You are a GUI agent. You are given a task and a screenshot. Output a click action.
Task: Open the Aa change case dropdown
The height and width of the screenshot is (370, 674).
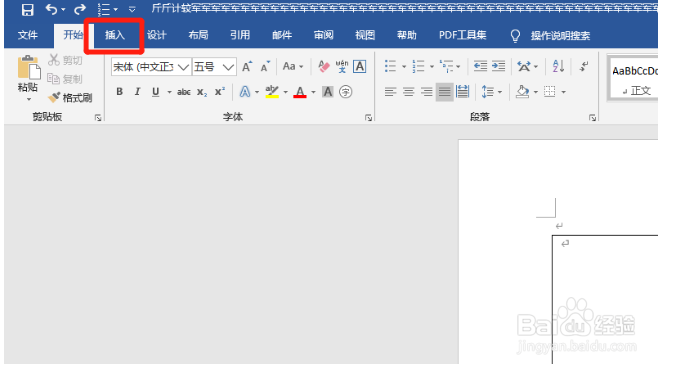click(x=293, y=67)
